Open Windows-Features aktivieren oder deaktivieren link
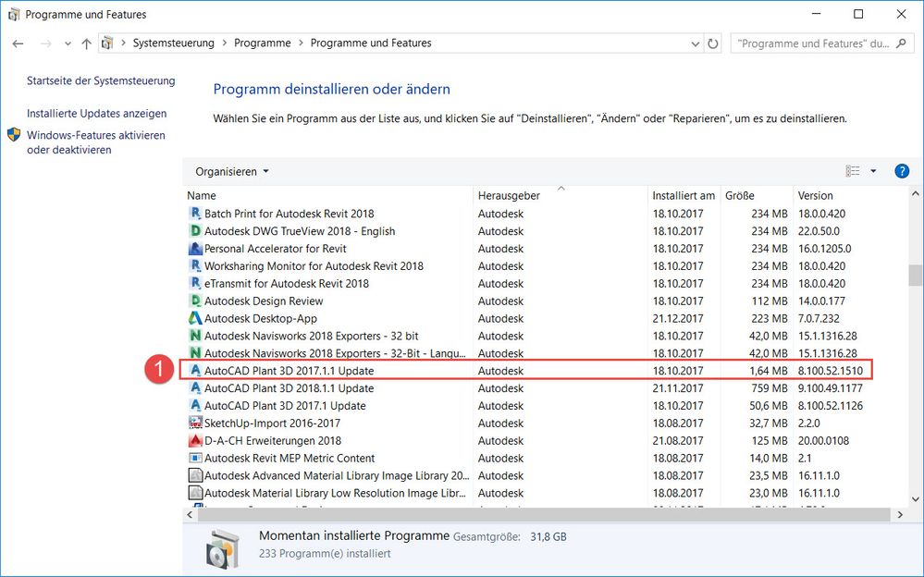 [x=96, y=142]
